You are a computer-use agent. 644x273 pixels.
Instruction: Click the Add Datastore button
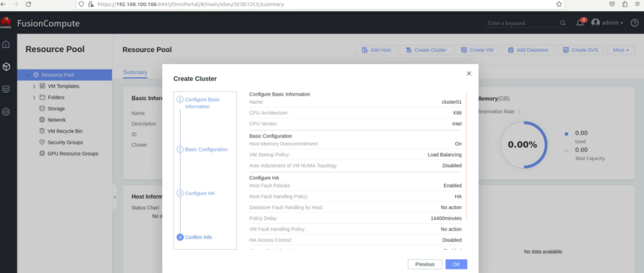[528, 50]
